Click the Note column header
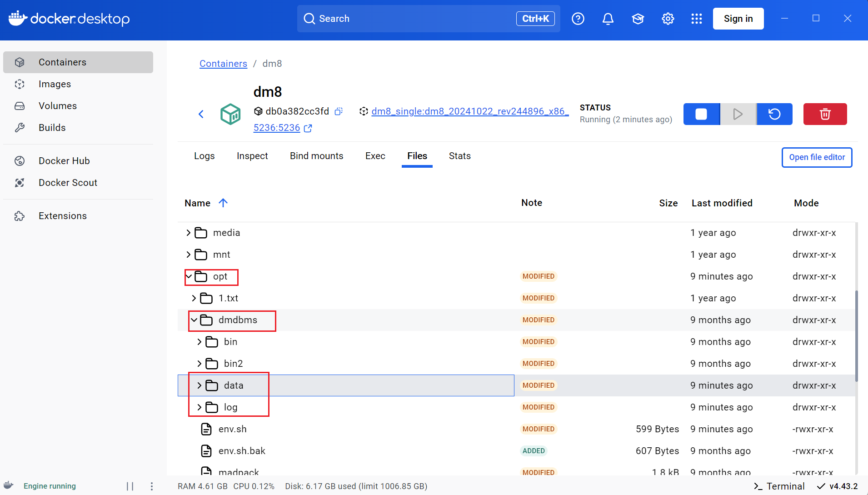The height and width of the screenshot is (495, 868). (532, 203)
